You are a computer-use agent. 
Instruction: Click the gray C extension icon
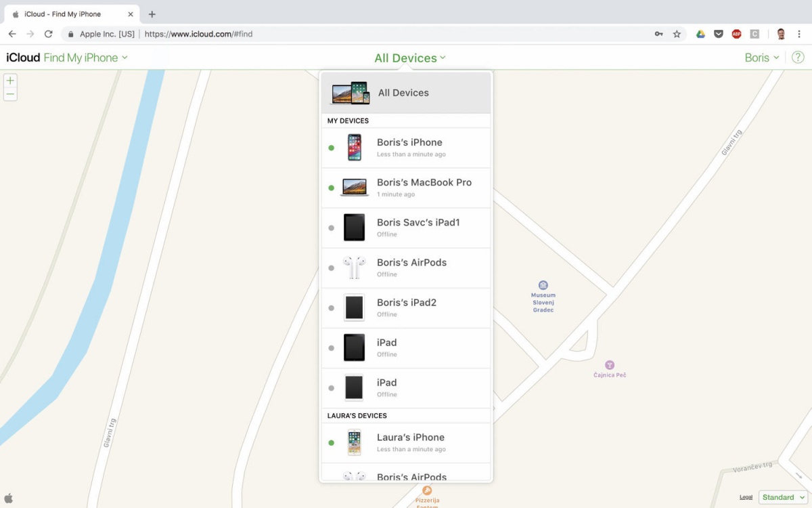tap(754, 34)
